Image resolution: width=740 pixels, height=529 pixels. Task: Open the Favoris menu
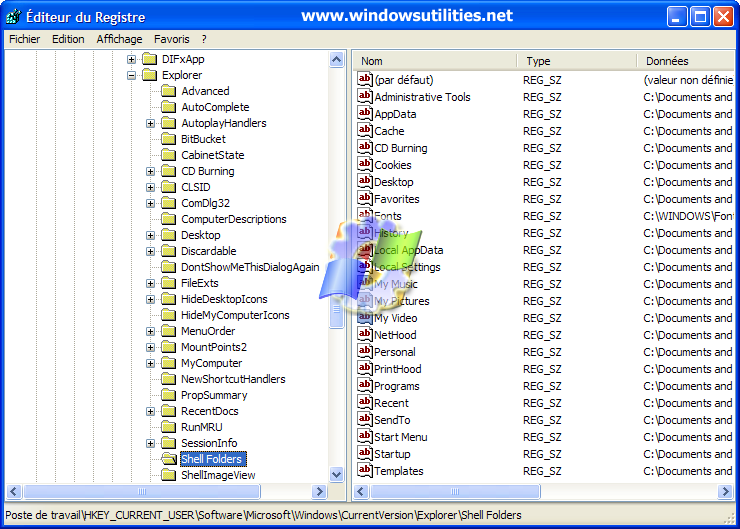coord(172,39)
